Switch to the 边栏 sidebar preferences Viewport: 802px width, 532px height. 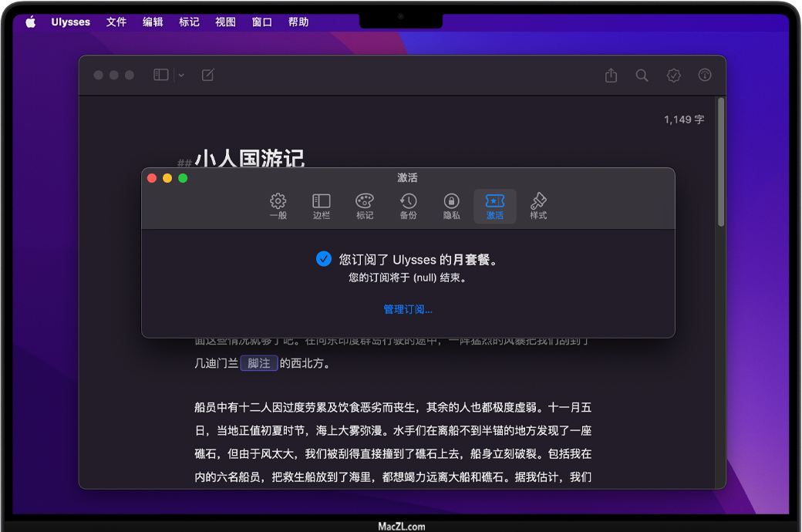(x=322, y=207)
